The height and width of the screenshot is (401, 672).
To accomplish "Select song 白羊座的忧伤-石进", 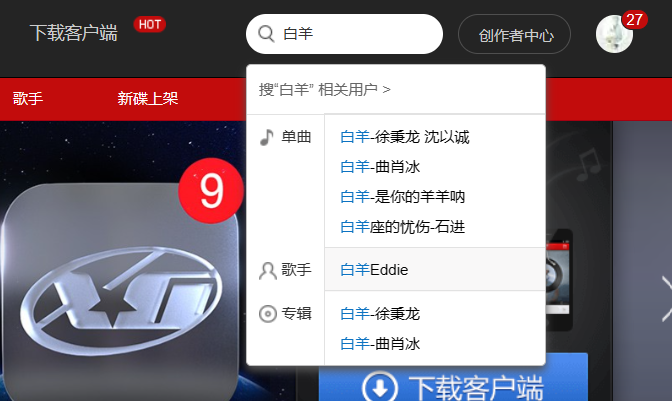I will (402, 227).
